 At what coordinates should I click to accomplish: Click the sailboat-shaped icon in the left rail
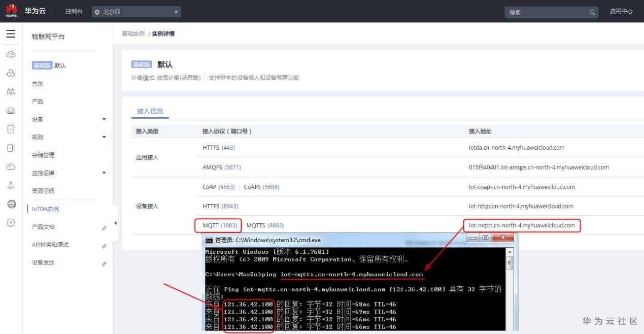coord(11,185)
